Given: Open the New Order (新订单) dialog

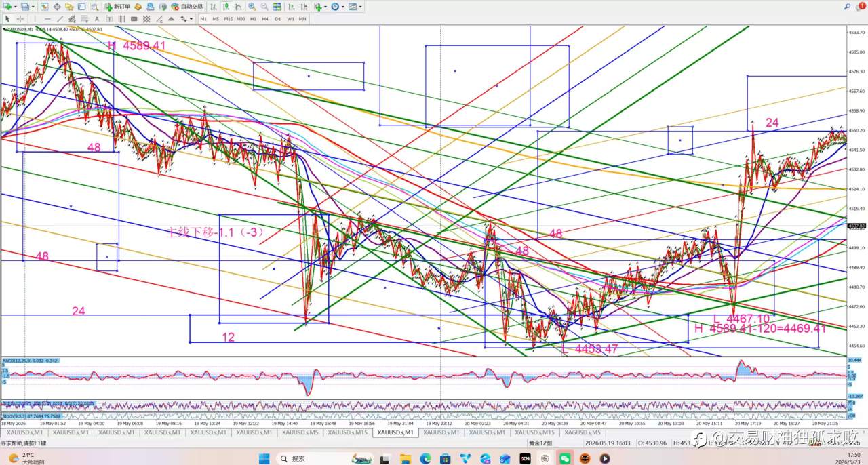Looking at the screenshot, I should click(x=117, y=7).
